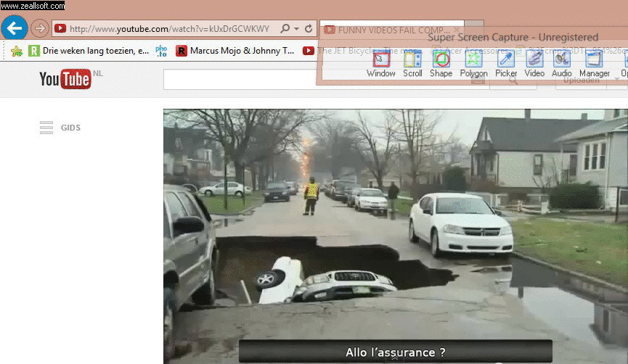Open the Audio recording tool
The image size is (628, 364).
(x=561, y=63)
